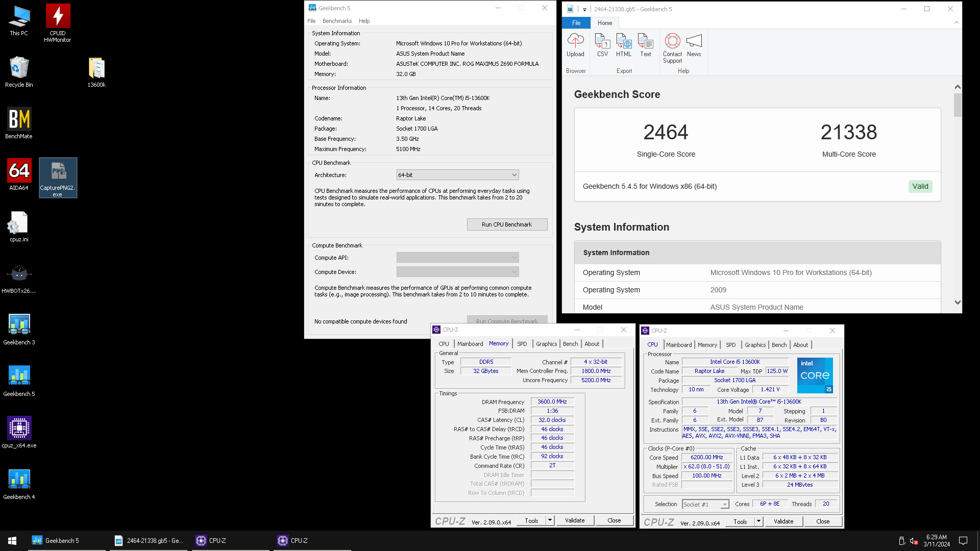Viewport: 980px width, 551px height.
Task: Switch to Mainboard tab in Memory CPU-Z window
Action: coord(470,344)
